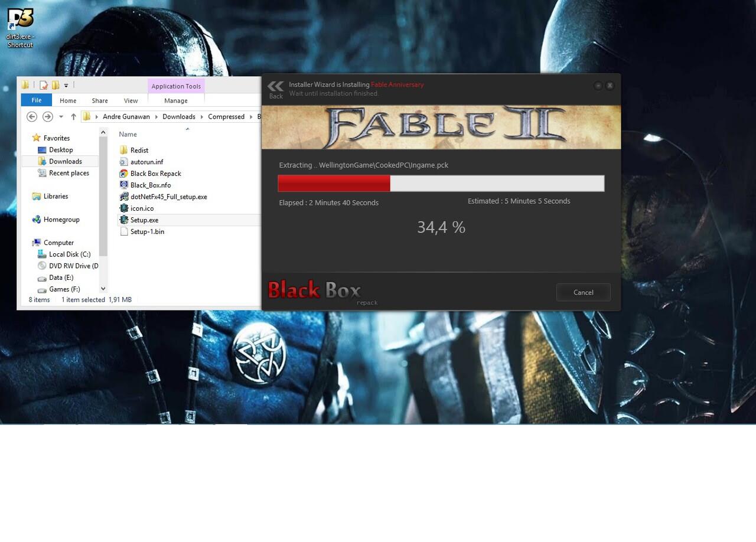This screenshot has width=756, height=542.
Task: Cancel the Fable installation
Action: [584, 292]
